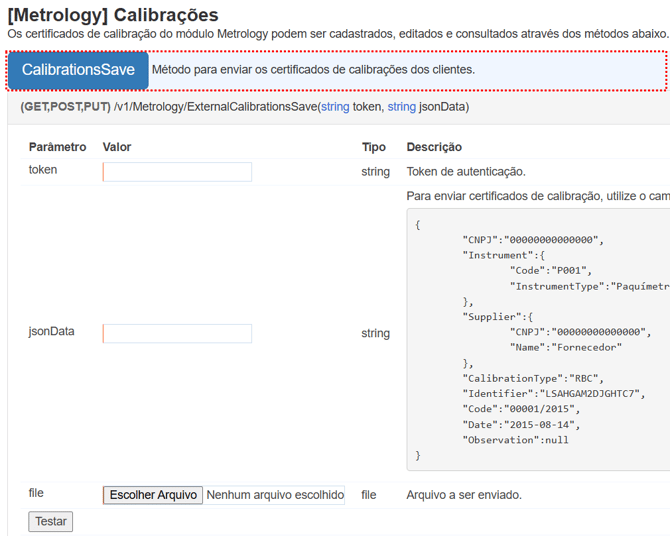Click the CalibrationsSave method description text
670x536 pixels.
(x=313, y=70)
